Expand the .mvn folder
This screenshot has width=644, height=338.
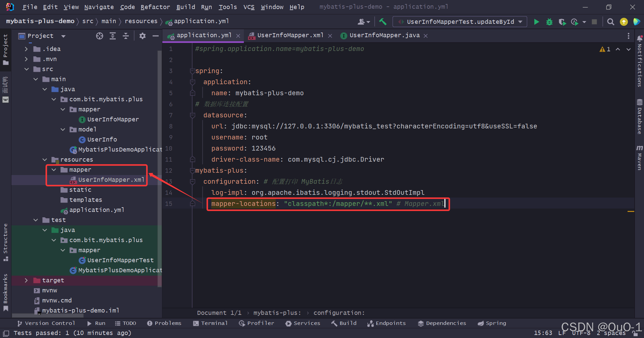coord(26,59)
